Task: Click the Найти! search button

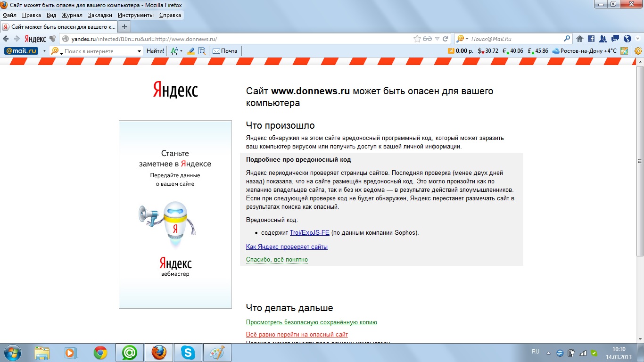Action: click(155, 51)
